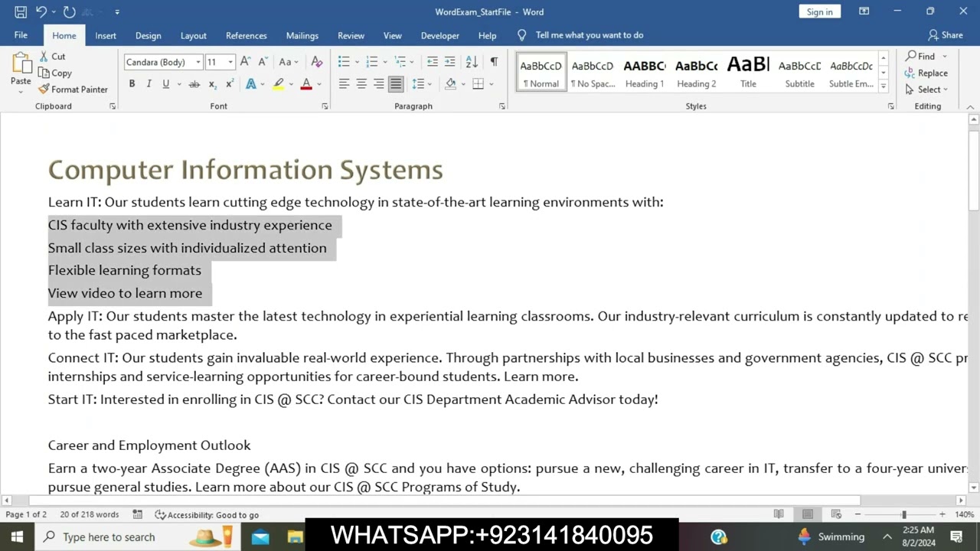Expand the Styles gallery More arrow
The height and width of the screenshot is (551, 980).
tap(883, 87)
